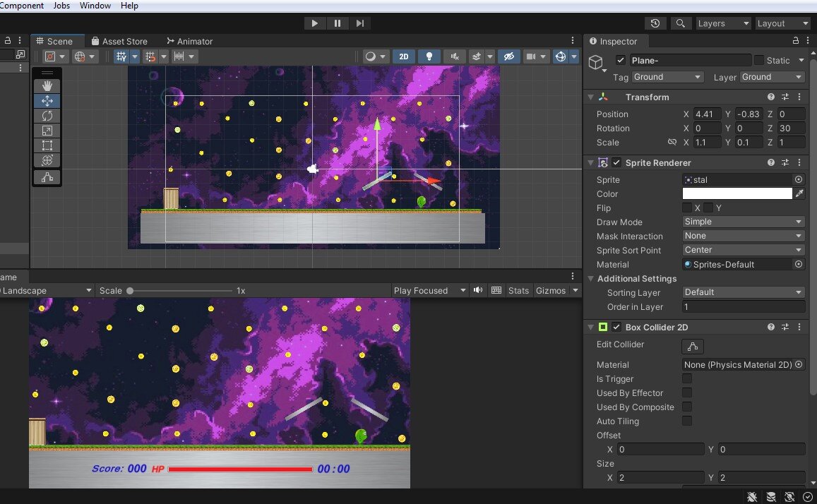Enable Used By Composite checkbox
Viewport: 817px width, 504px height.
pos(687,407)
